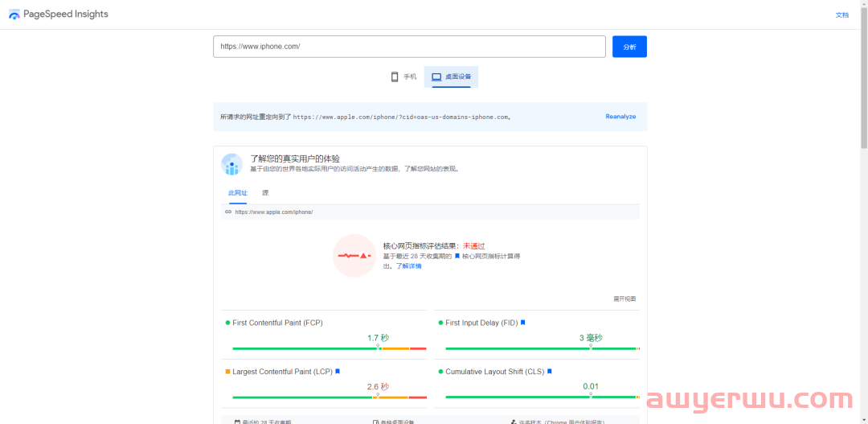This screenshot has height=424, width=868.
Task: Select the 此网址 tab
Action: [x=238, y=193]
